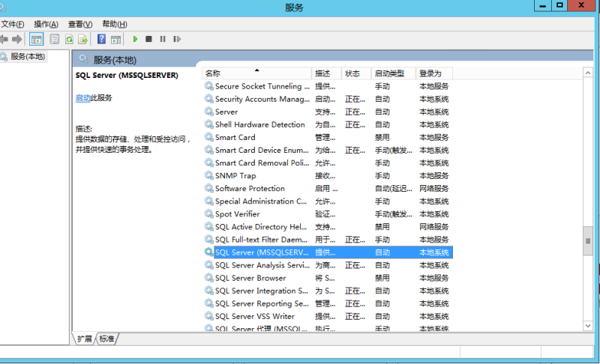The height and width of the screenshot is (364, 600).
Task: Click gear icon of SQL Server VSS Writer
Action: [x=208, y=316]
